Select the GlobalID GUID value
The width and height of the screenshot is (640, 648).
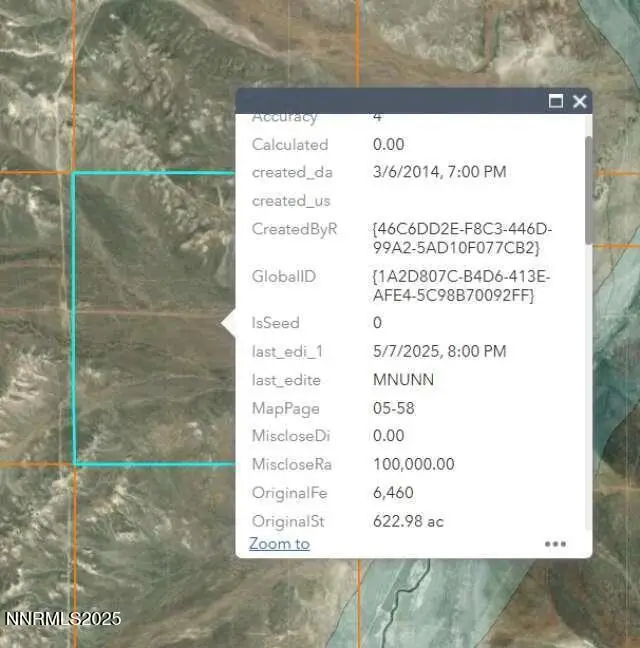tap(461, 286)
